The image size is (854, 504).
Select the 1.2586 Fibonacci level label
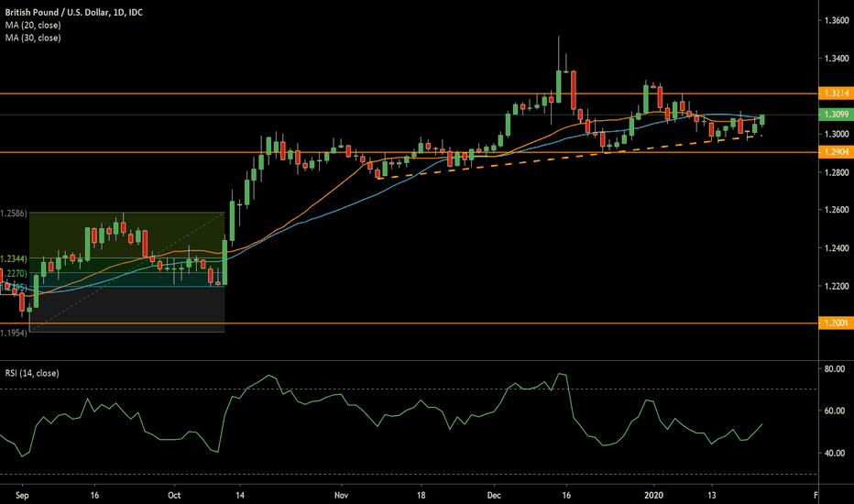15,214
